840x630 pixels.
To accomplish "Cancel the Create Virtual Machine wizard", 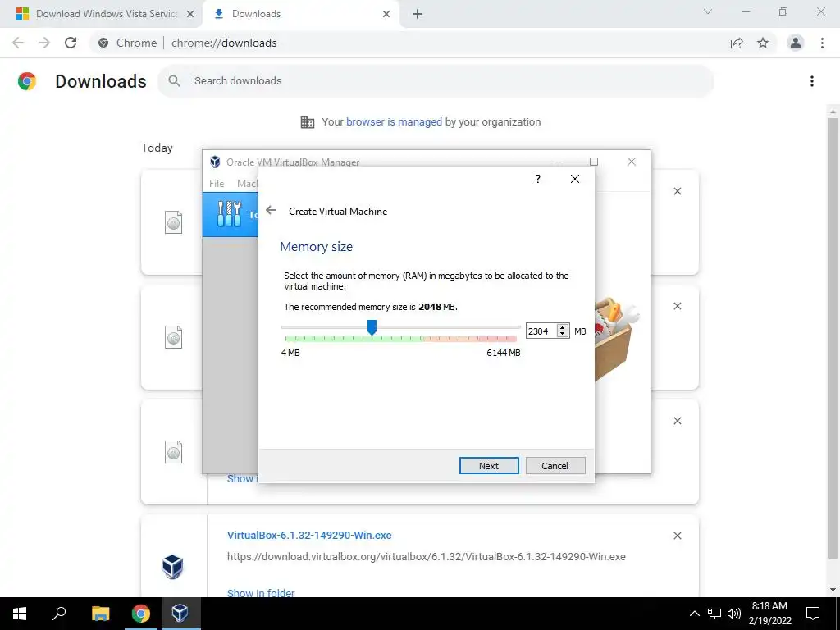I will tap(555, 466).
